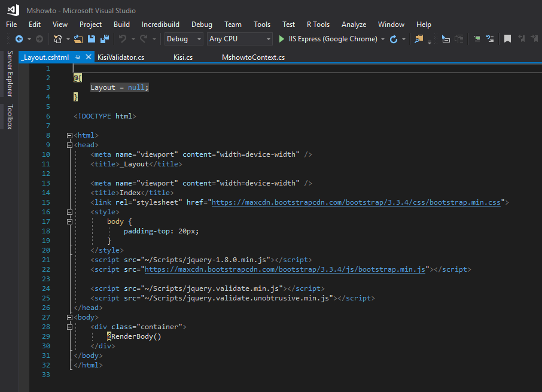Click IIS Express (Google Chrome) run button
This screenshot has width=542, height=392.
pyautogui.click(x=328, y=39)
